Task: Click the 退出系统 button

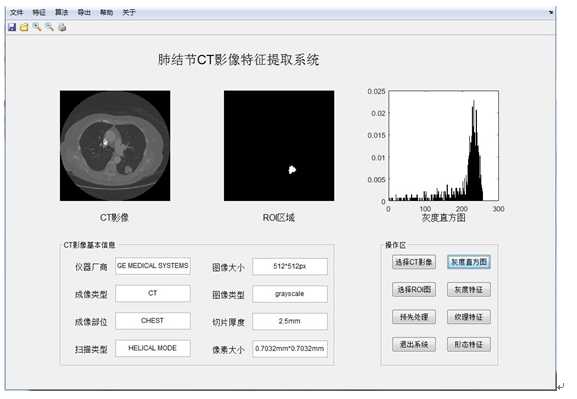Action: [414, 345]
